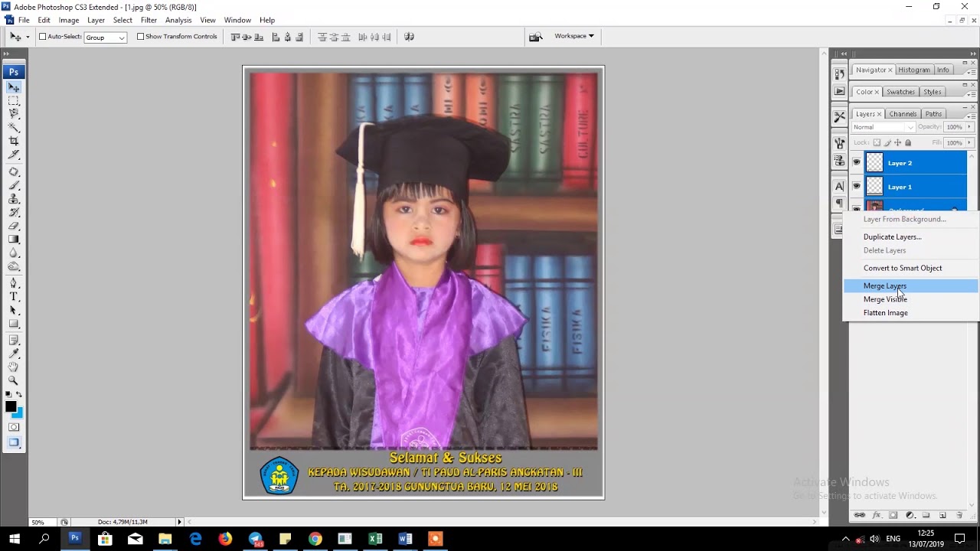Switch to the Histogram tab
Image resolution: width=980 pixels, height=551 pixels.
click(x=913, y=70)
